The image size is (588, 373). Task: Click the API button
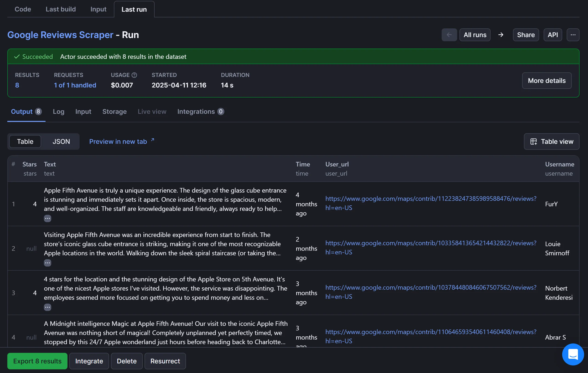[x=553, y=35]
